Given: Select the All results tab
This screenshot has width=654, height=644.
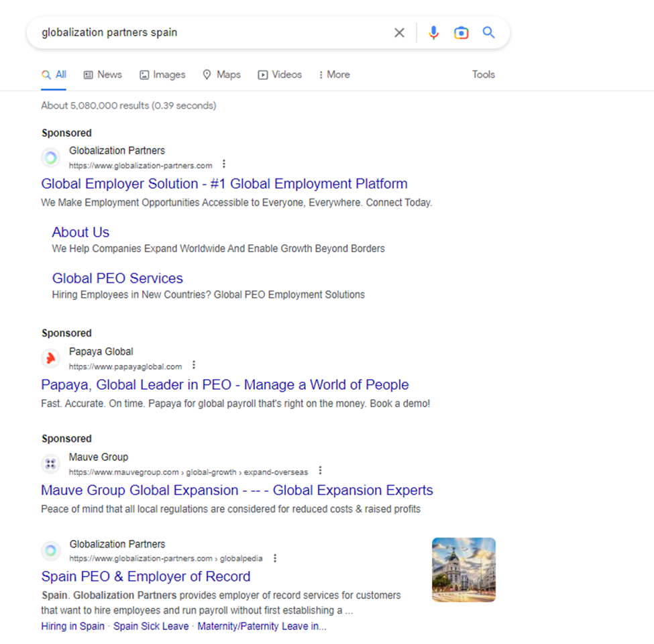Looking at the screenshot, I should [x=54, y=74].
